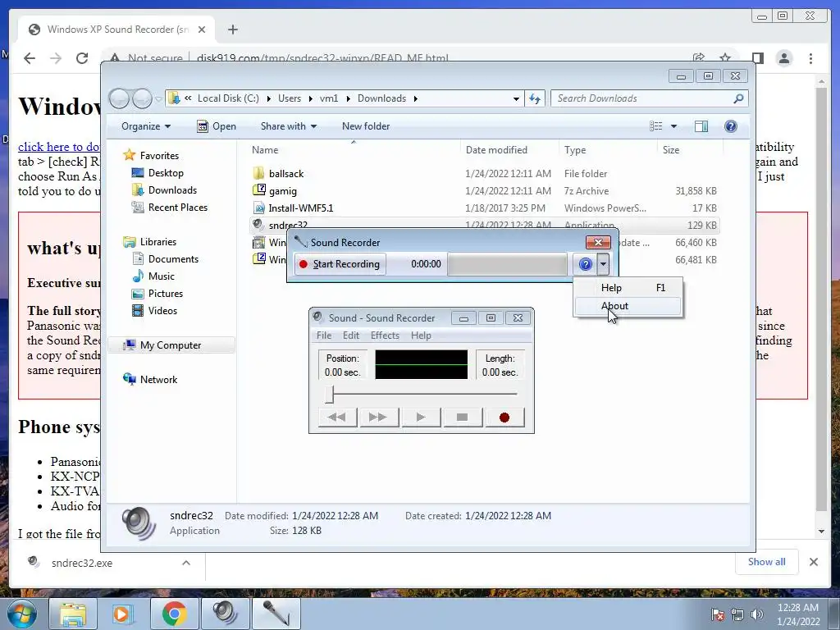Click the red record button in Sound Recorder
The image size is (840, 630).
[x=504, y=418]
